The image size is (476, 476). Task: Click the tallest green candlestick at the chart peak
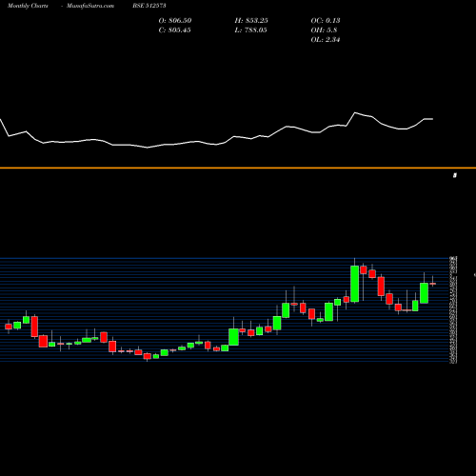coord(354,284)
